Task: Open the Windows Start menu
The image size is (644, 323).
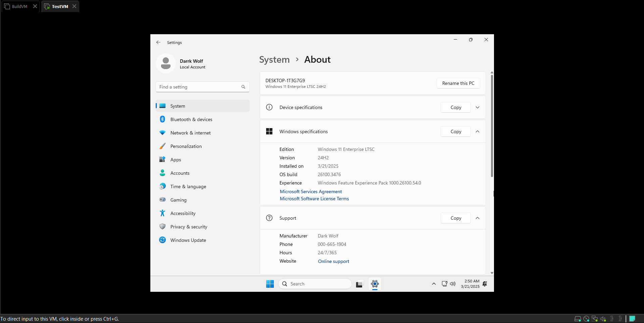Action: point(270,284)
